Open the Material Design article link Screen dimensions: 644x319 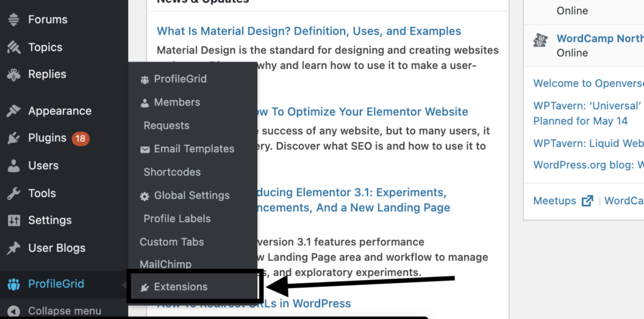click(x=309, y=31)
